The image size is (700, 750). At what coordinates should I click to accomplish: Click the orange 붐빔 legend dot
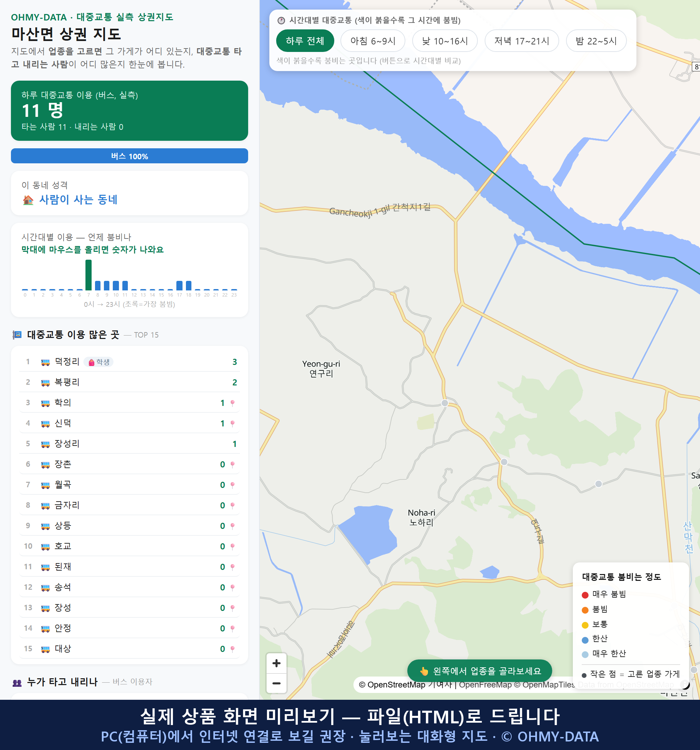(585, 610)
